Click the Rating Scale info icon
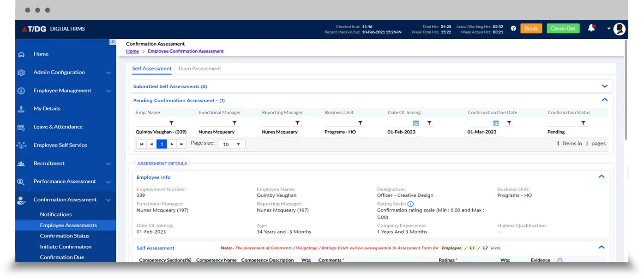 pos(410,204)
